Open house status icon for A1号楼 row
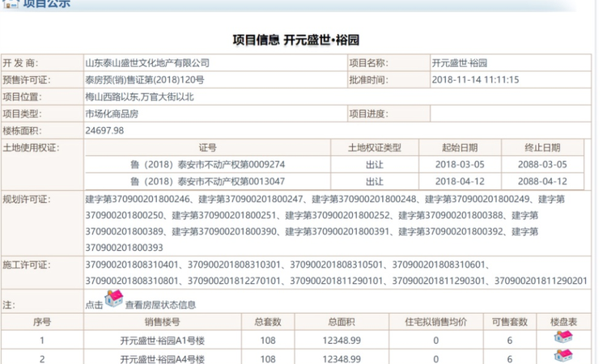607x364 pixels. click(563, 336)
